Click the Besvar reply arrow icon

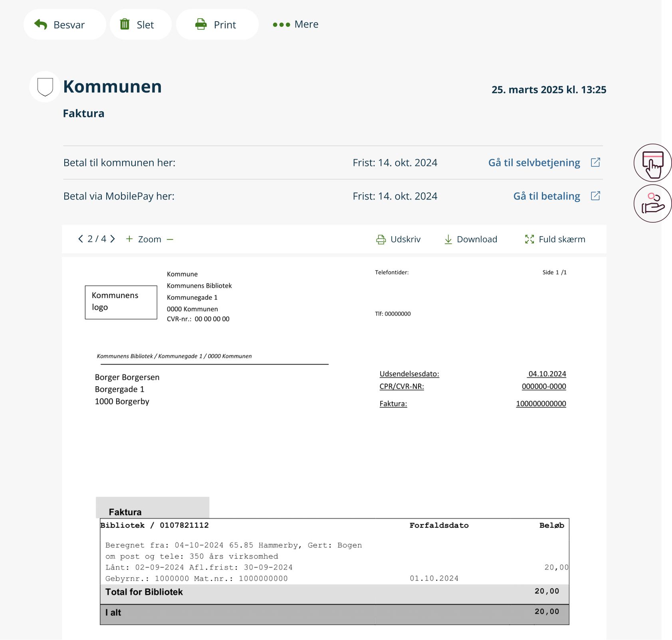tap(41, 24)
